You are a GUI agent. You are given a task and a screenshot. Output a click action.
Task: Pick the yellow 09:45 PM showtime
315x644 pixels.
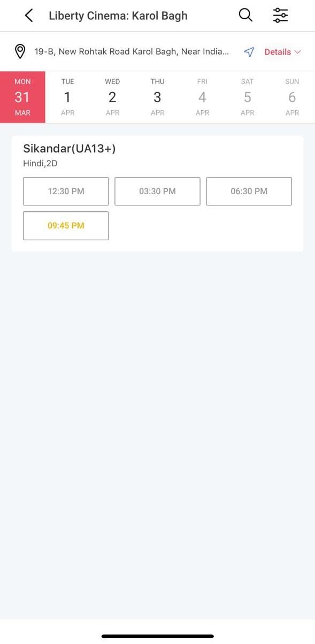(x=66, y=225)
